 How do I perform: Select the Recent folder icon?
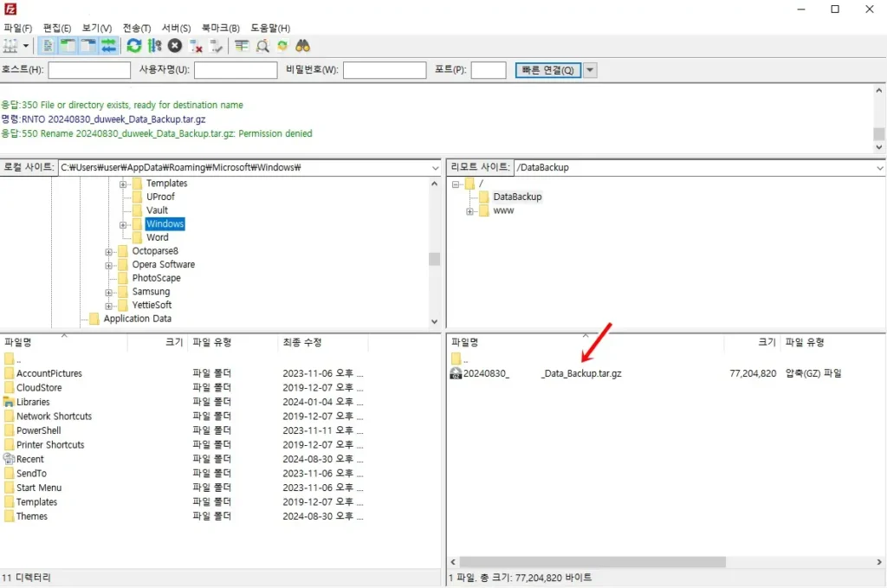[9, 459]
